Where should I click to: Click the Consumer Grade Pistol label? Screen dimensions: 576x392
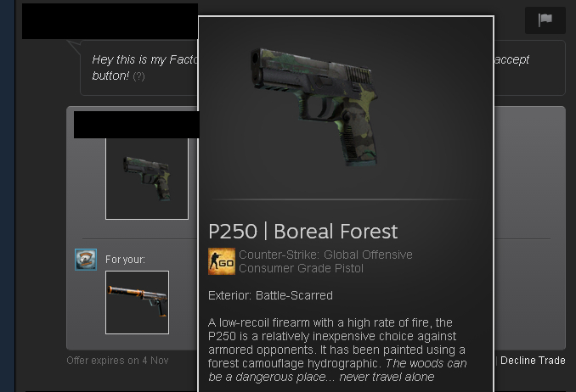point(301,268)
